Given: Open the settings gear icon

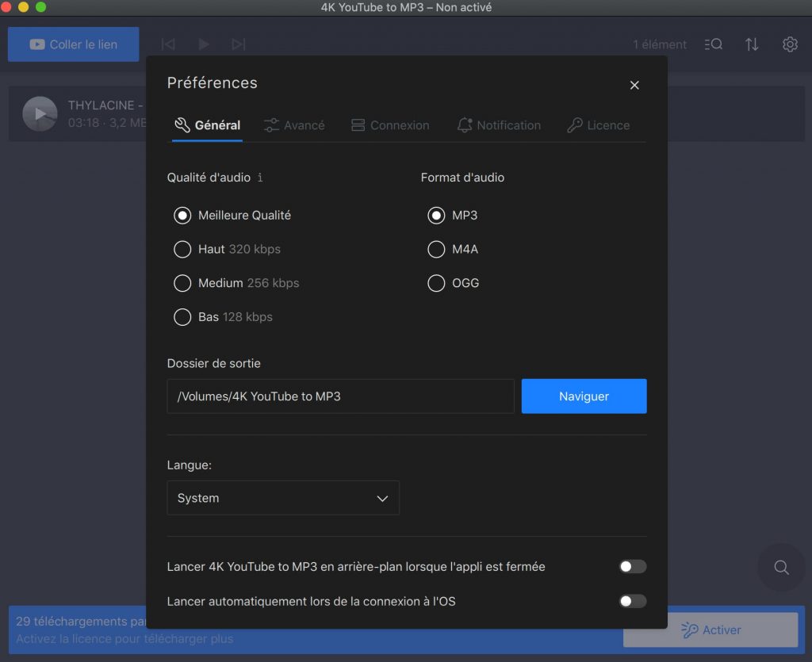Looking at the screenshot, I should [790, 44].
